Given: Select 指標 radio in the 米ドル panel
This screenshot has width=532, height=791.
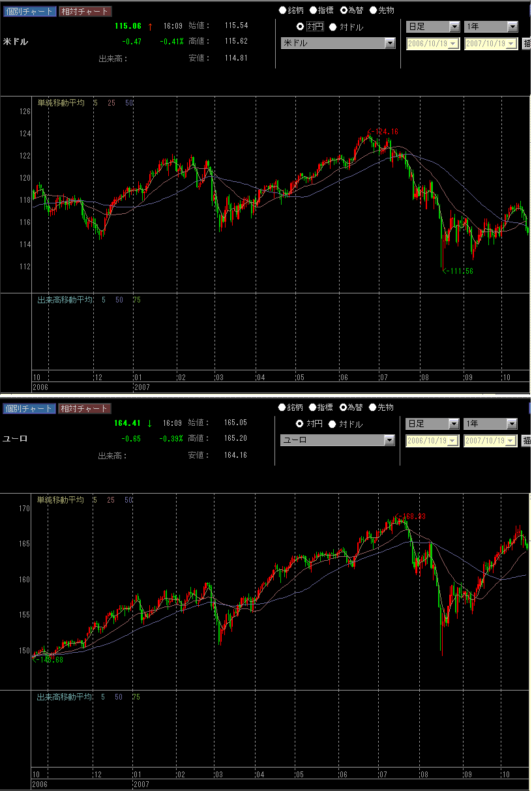Looking at the screenshot, I should coord(313,10).
